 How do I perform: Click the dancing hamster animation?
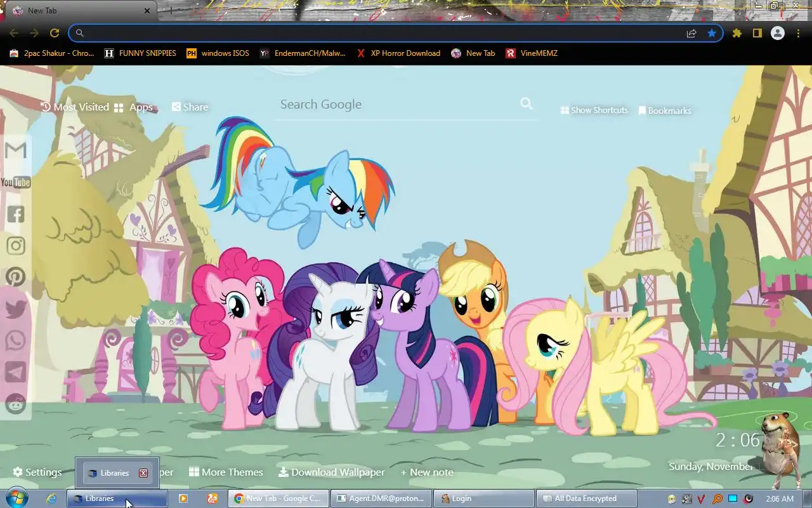[780, 450]
